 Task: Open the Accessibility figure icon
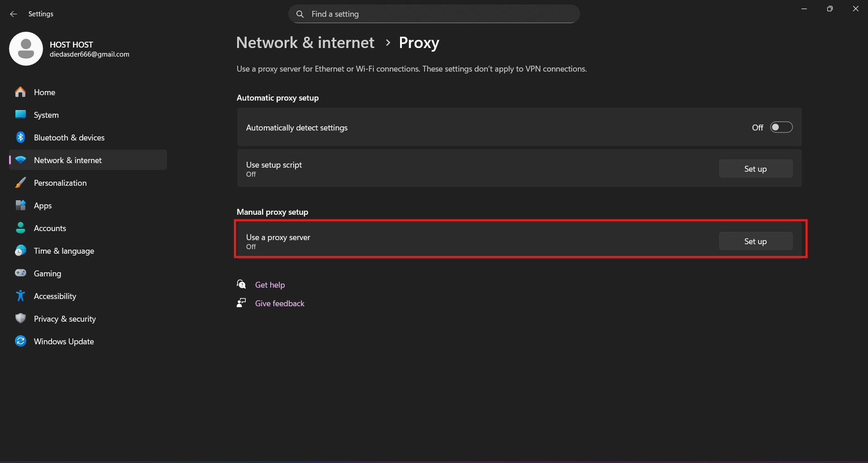click(x=20, y=296)
